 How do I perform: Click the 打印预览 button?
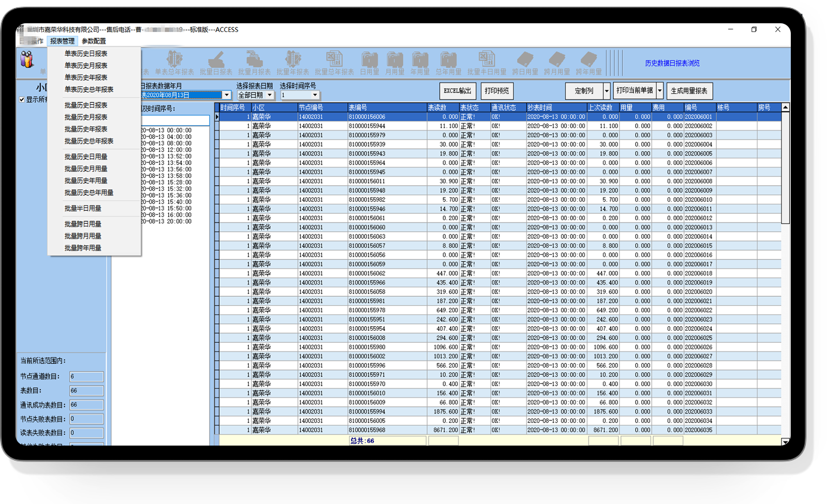pos(497,91)
